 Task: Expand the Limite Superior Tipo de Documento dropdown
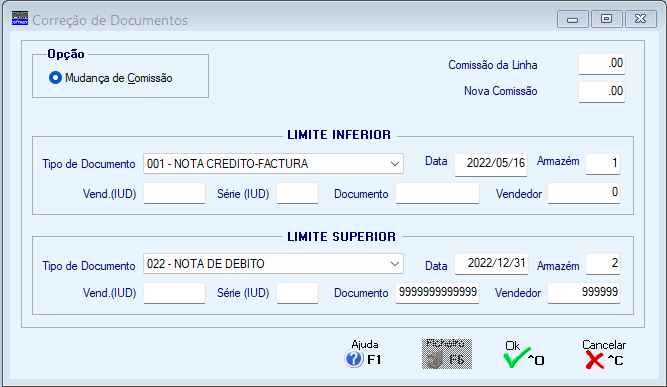click(394, 264)
